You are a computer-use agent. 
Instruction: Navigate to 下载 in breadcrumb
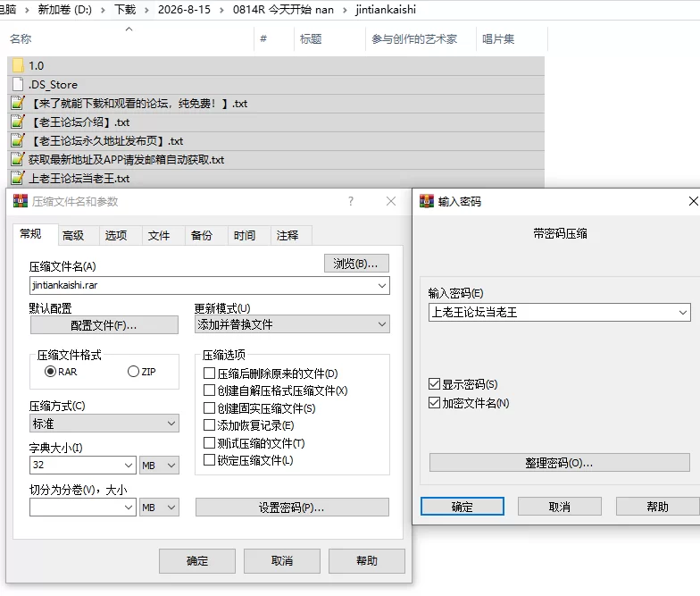pos(125,10)
